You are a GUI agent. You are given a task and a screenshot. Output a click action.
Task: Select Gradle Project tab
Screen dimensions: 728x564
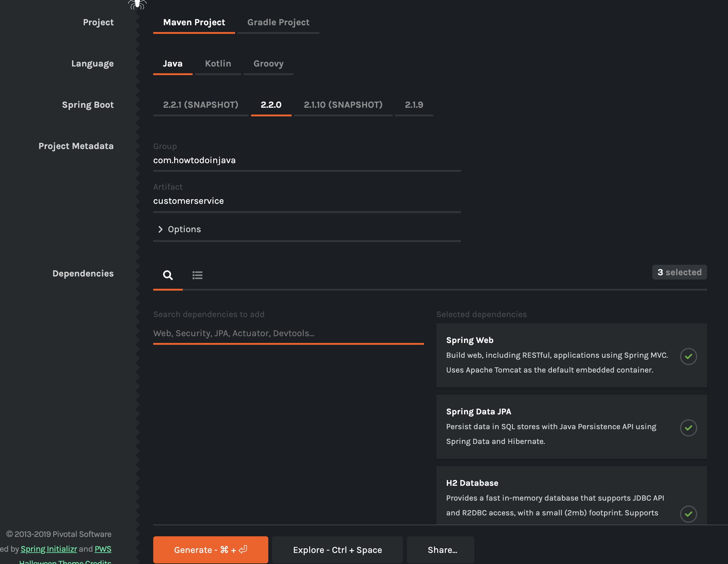tap(278, 22)
